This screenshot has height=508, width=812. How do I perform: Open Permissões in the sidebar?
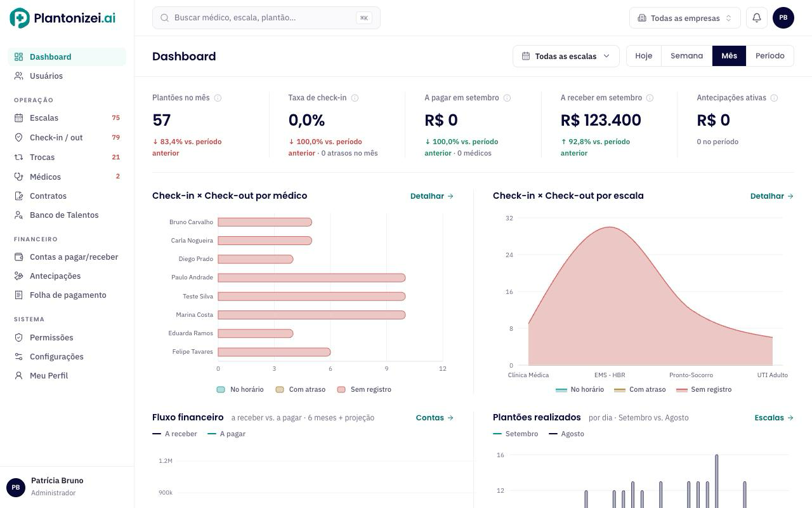67,337
